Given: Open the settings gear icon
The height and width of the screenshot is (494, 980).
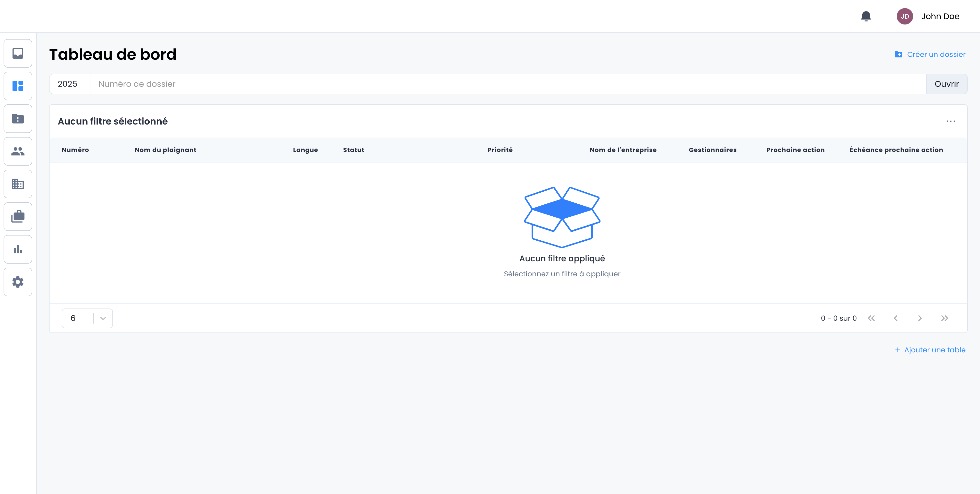Looking at the screenshot, I should 18,282.
